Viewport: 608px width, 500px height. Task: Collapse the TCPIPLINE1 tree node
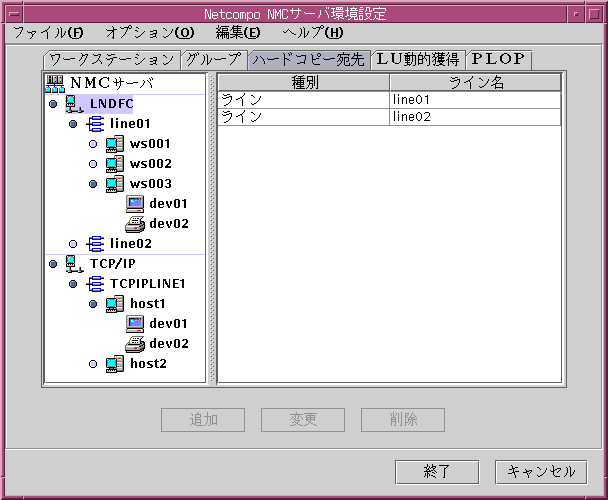tap(73, 284)
